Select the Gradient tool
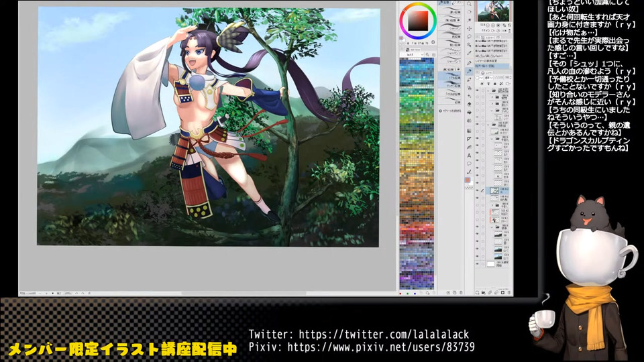 pyautogui.click(x=469, y=131)
